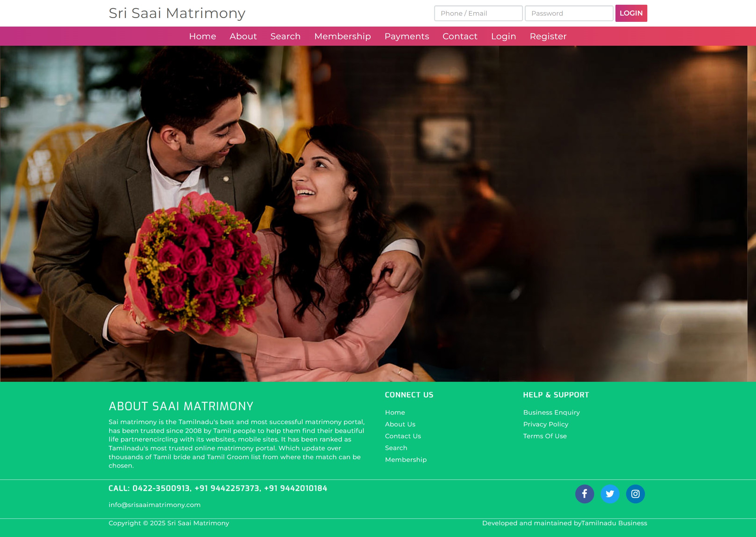This screenshot has width=756, height=537.
Task: Select Search in the top navigation
Action: [x=285, y=36]
